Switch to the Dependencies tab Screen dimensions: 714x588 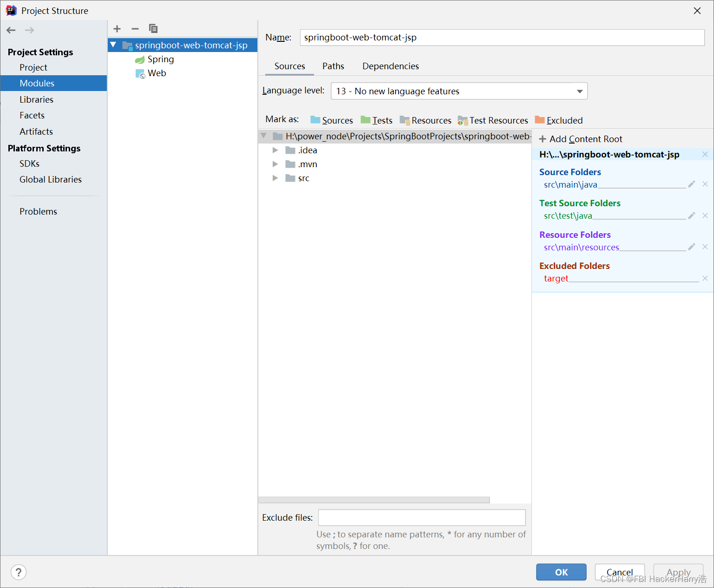click(391, 66)
